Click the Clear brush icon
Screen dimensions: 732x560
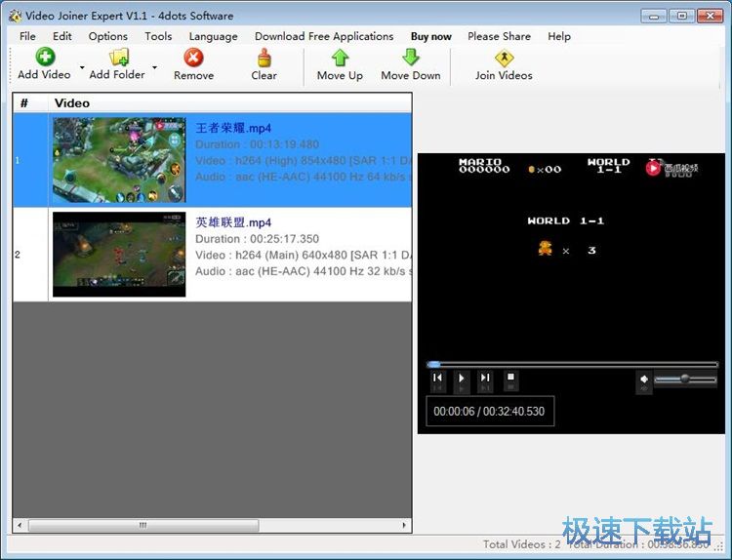tap(264, 58)
